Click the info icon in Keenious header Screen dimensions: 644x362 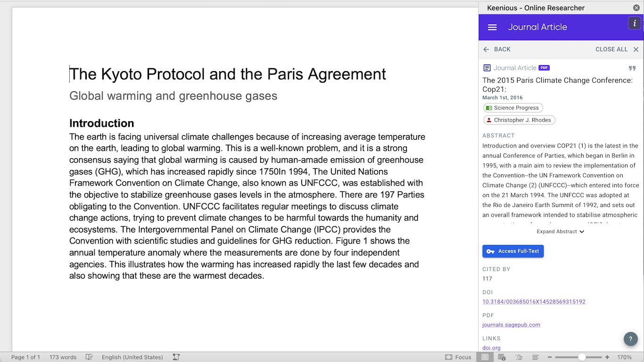(635, 23)
